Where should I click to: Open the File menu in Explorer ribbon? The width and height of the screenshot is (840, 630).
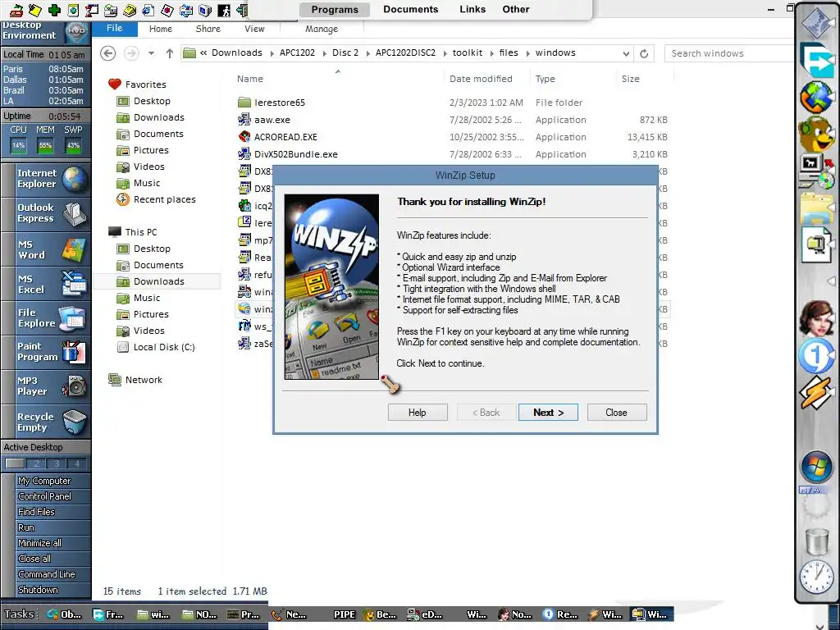pos(114,29)
